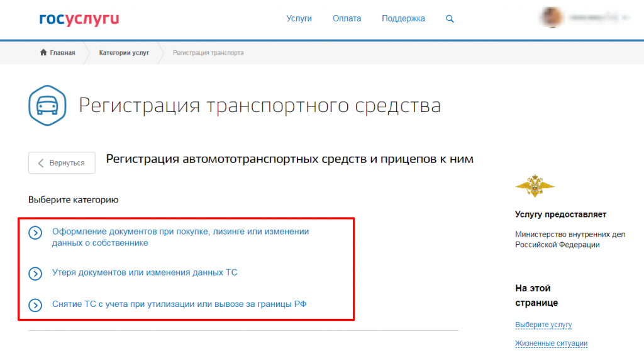This screenshot has height=351, width=644.
Task: Click Регистрация автомототранспортных средств subheading
Action: [289, 159]
